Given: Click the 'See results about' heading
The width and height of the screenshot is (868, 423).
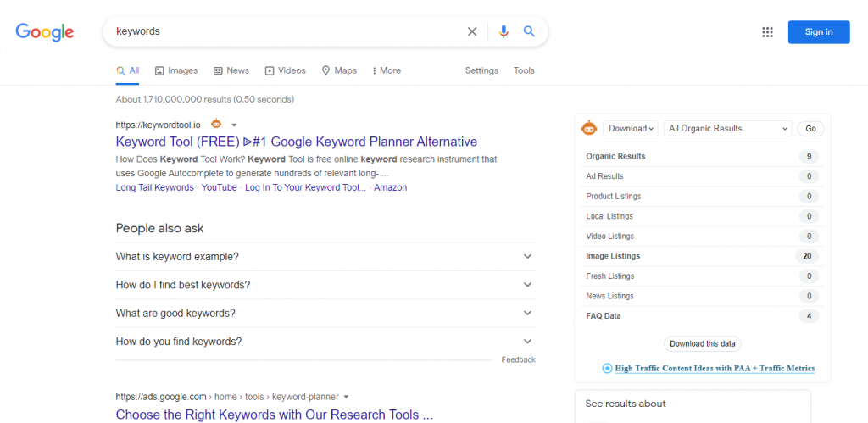Looking at the screenshot, I should click(626, 404).
